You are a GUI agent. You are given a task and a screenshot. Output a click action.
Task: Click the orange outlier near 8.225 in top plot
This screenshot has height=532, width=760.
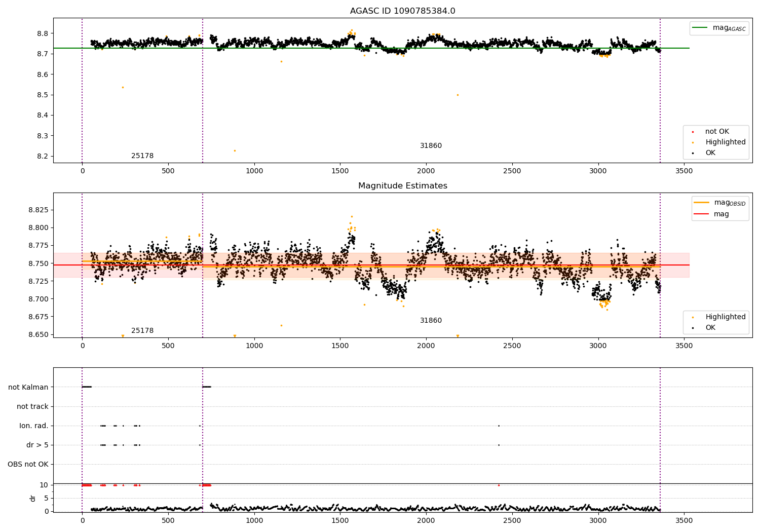235,150
